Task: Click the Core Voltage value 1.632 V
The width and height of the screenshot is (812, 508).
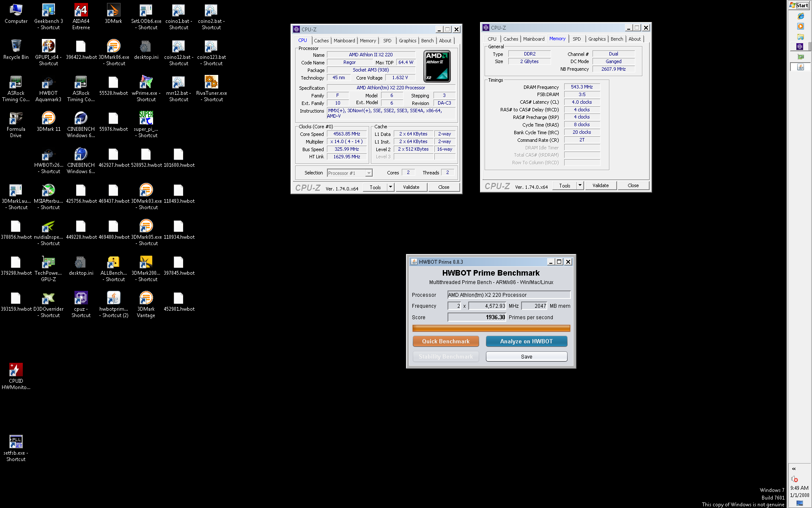Action: click(400, 78)
